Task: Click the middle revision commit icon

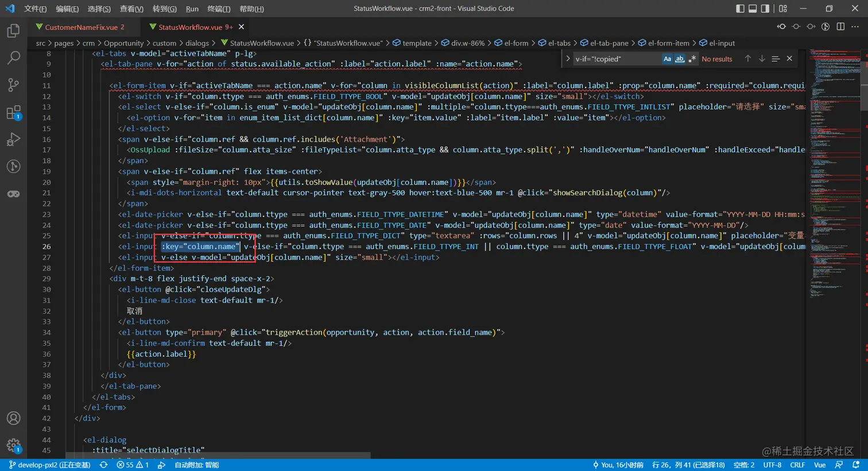Action: click(796, 27)
